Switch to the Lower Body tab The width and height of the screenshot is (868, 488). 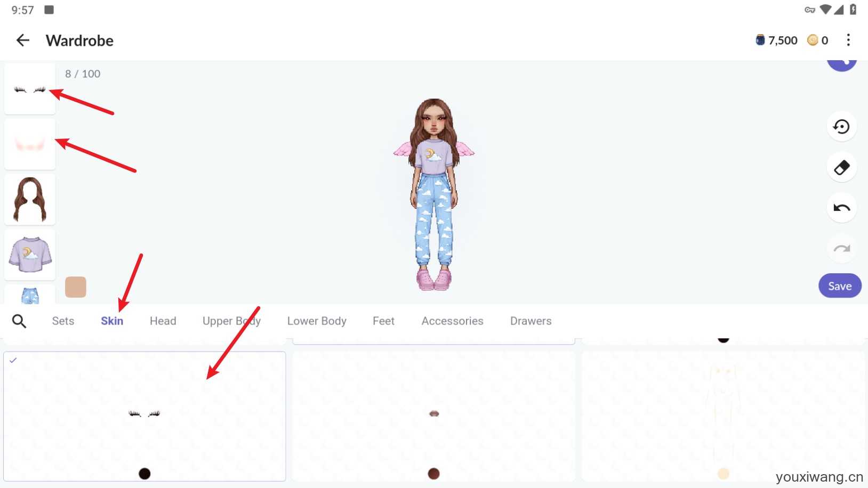click(x=317, y=321)
